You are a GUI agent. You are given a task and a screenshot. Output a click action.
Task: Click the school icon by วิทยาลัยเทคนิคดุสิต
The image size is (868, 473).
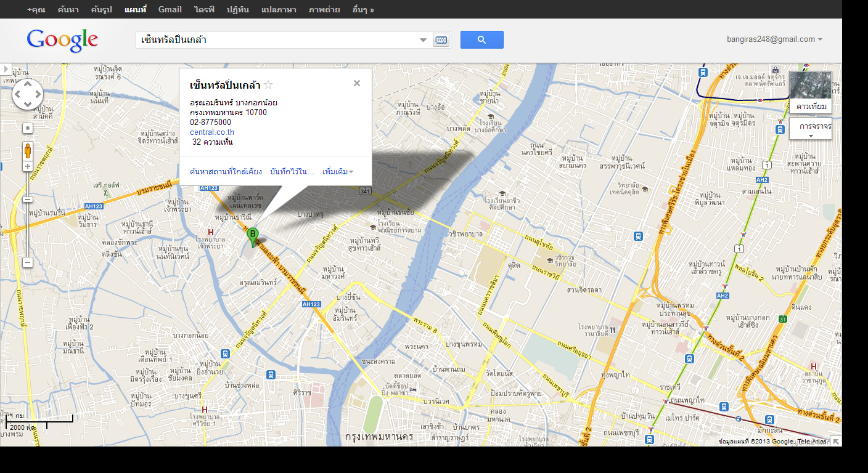[645, 188]
